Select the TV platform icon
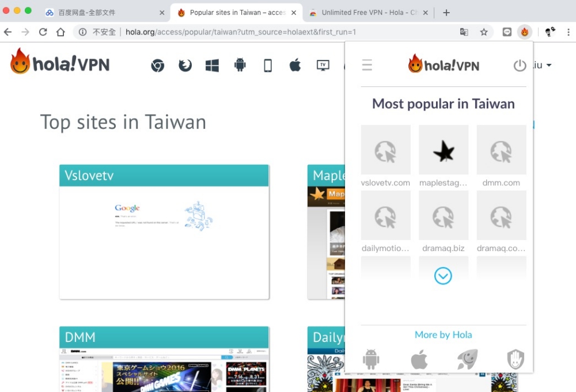 click(x=323, y=66)
